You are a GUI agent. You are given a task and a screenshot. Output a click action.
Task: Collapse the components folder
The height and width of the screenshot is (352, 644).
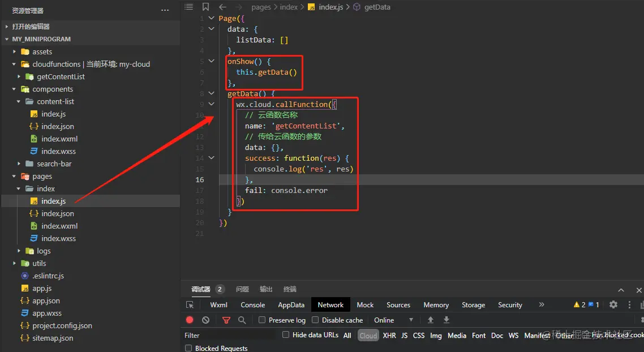pos(14,89)
